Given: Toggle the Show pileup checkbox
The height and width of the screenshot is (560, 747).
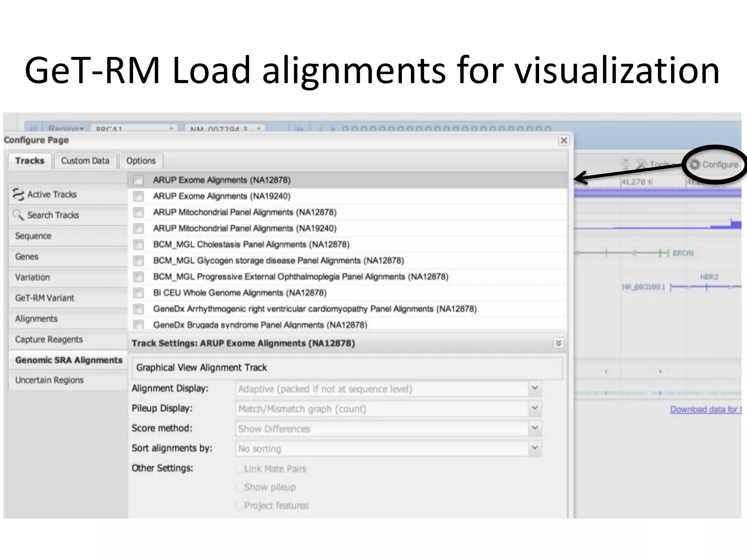Looking at the screenshot, I should pyautogui.click(x=240, y=487).
